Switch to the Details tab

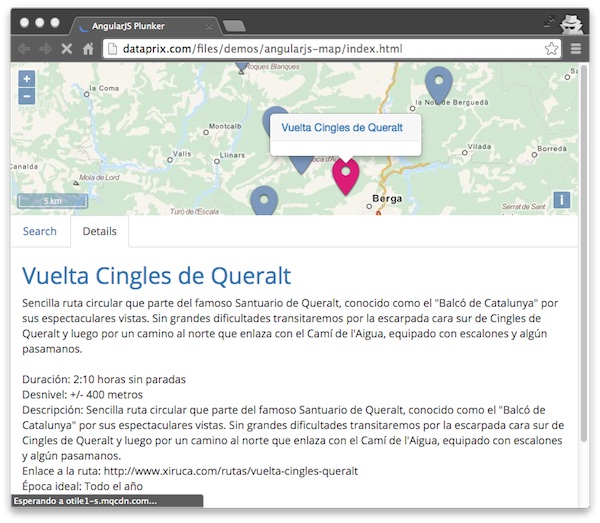click(x=99, y=231)
